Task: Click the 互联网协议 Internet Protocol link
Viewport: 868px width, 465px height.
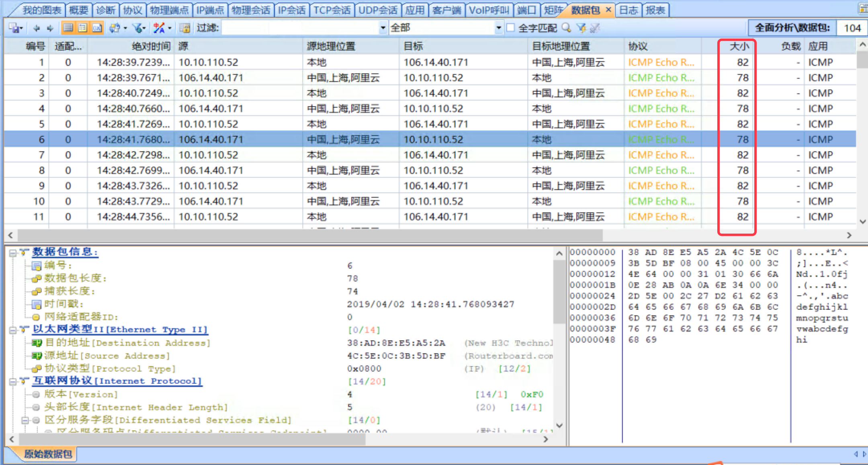Action: coord(117,381)
